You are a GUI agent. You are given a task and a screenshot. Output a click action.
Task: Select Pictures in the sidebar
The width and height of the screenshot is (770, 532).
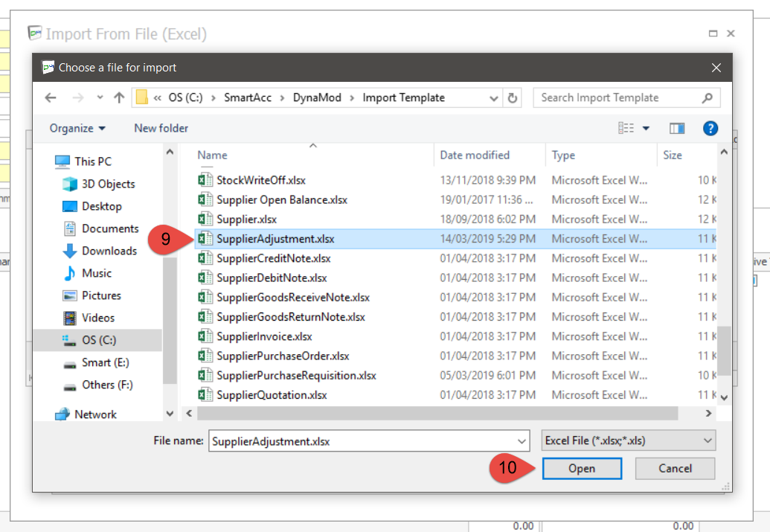click(x=92, y=295)
